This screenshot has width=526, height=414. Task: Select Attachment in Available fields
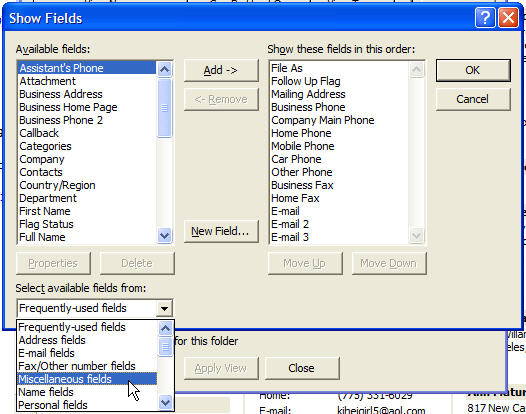[87, 81]
